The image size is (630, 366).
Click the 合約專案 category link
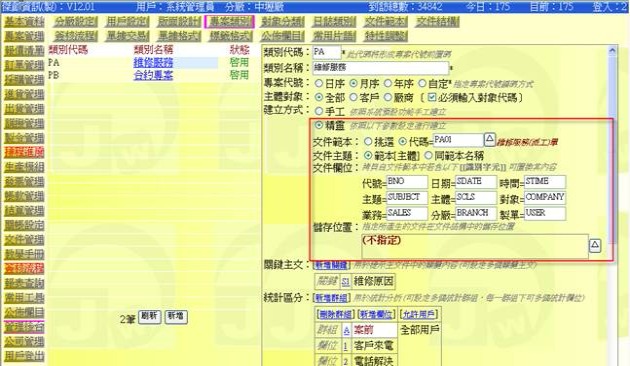tap(153, 75)
